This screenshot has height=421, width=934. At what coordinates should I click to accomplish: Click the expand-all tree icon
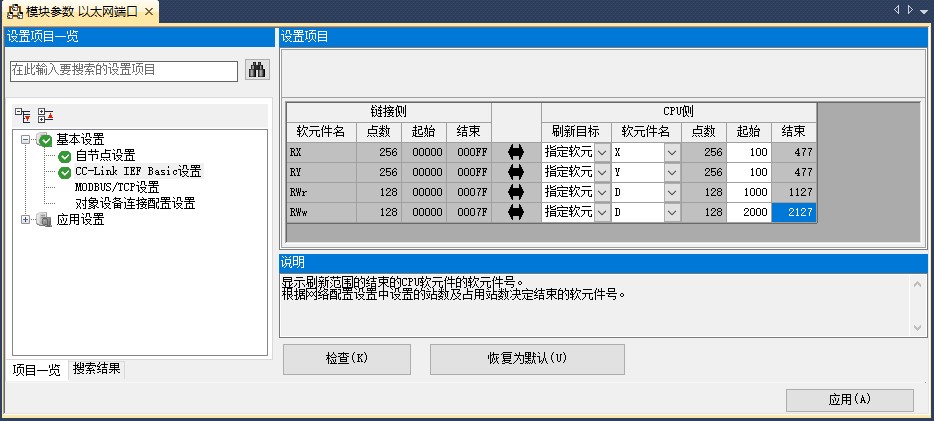(23, 116)
